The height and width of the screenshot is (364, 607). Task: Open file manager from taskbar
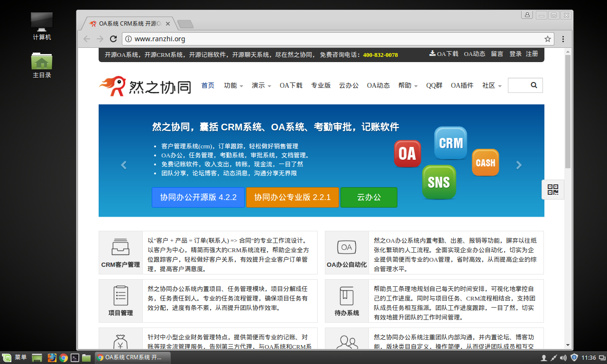86,358
